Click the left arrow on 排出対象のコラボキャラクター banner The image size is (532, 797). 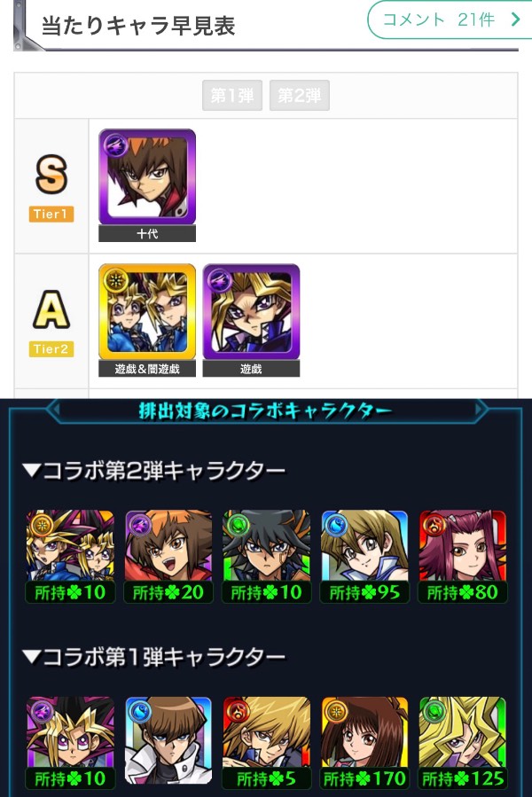55,410
